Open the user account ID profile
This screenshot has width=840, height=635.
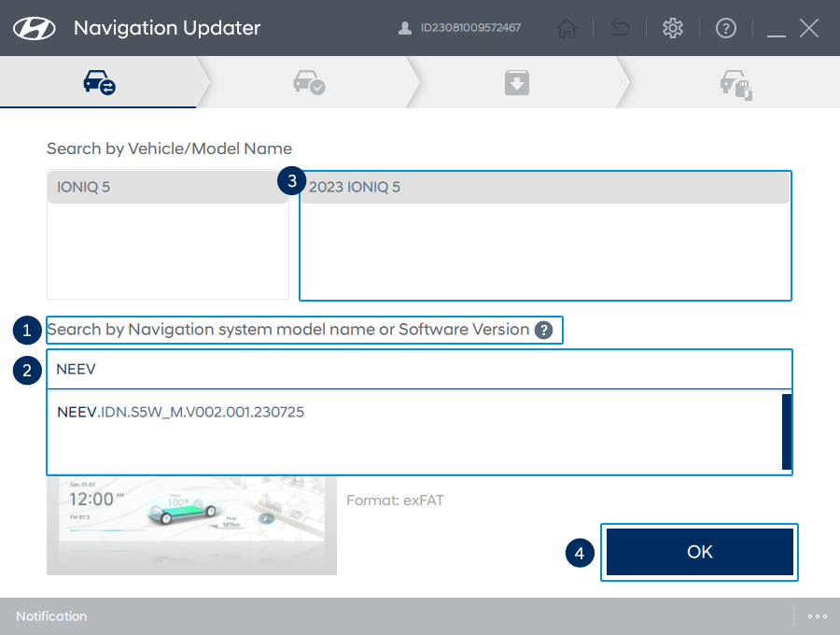(x=461, y=28)
